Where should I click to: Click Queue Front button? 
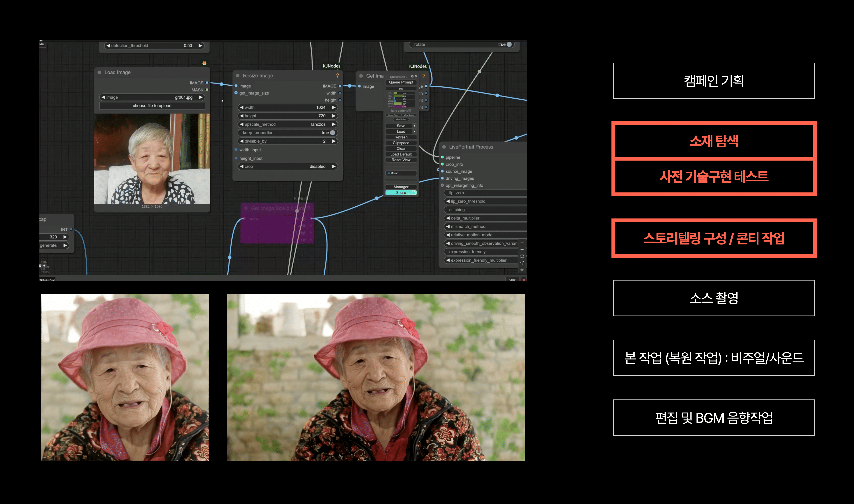pos(393,115)
